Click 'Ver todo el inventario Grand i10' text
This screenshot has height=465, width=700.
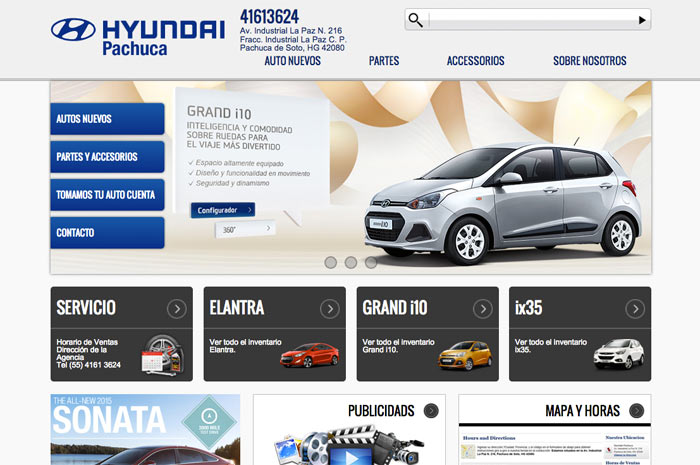coord(398,346)
